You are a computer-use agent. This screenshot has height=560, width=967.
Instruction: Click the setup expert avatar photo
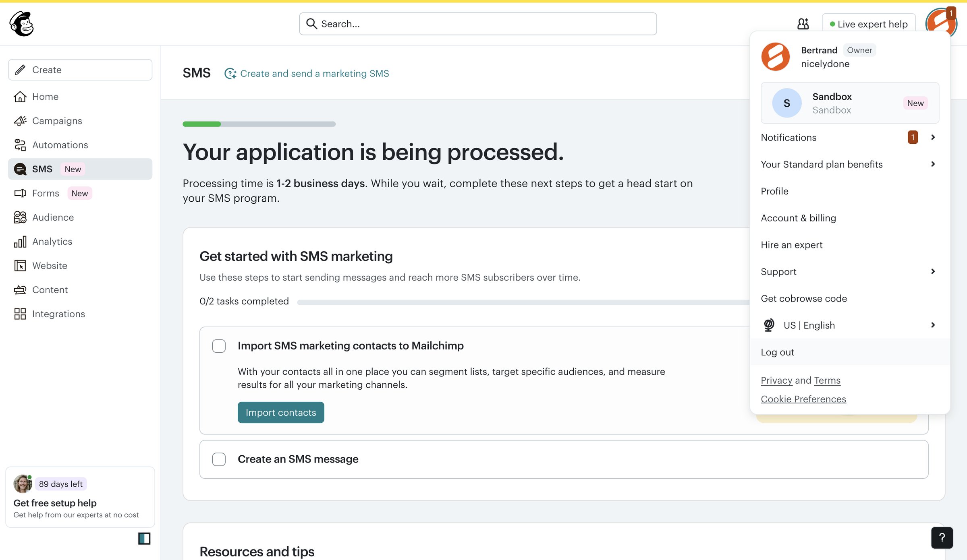tap(23, 484)
